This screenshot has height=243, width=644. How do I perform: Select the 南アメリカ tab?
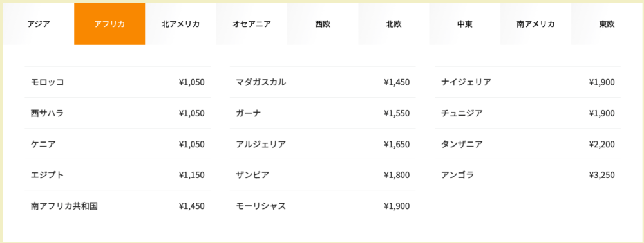(536, 24)
